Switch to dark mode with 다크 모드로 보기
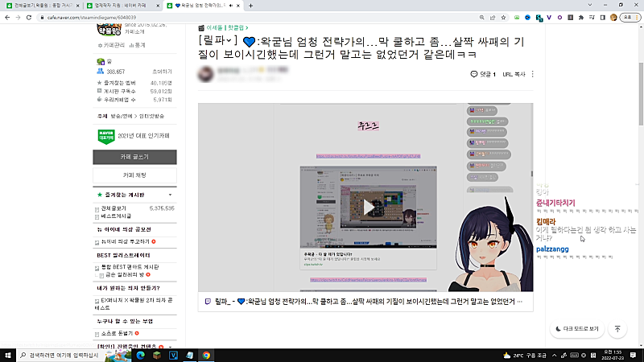 coord(577,329)
